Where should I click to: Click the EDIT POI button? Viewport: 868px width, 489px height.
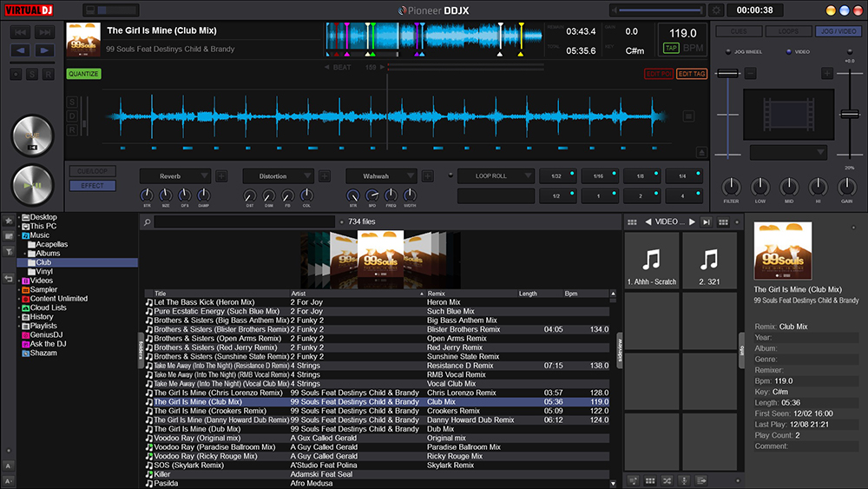pyautogui.click(x=658, y=74)
